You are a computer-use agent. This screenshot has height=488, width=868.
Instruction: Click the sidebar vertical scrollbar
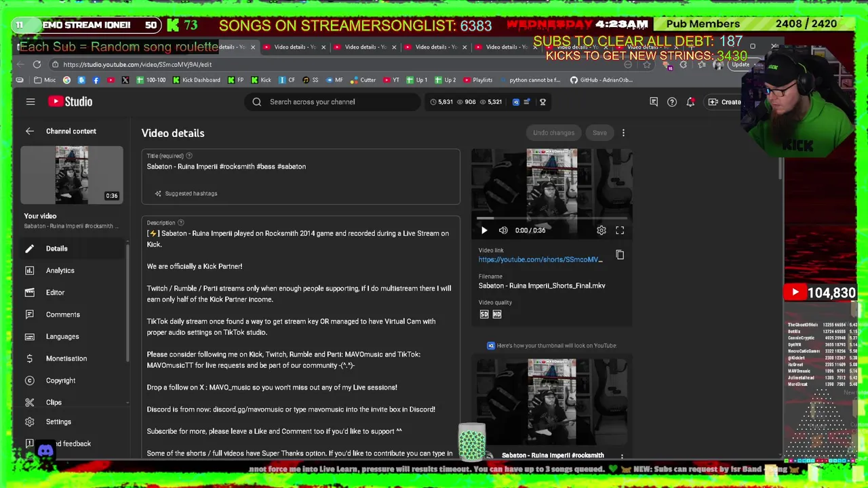point(127,302)
